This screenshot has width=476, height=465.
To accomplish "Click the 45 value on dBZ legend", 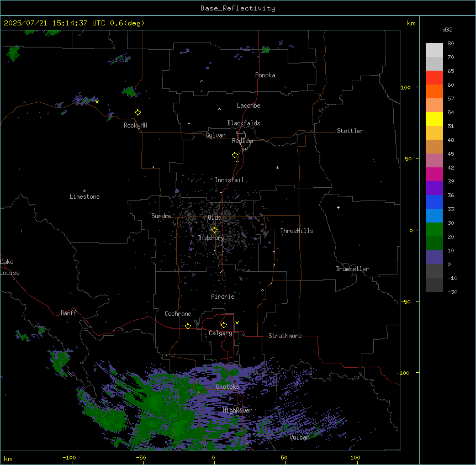I will coord(451,154).
